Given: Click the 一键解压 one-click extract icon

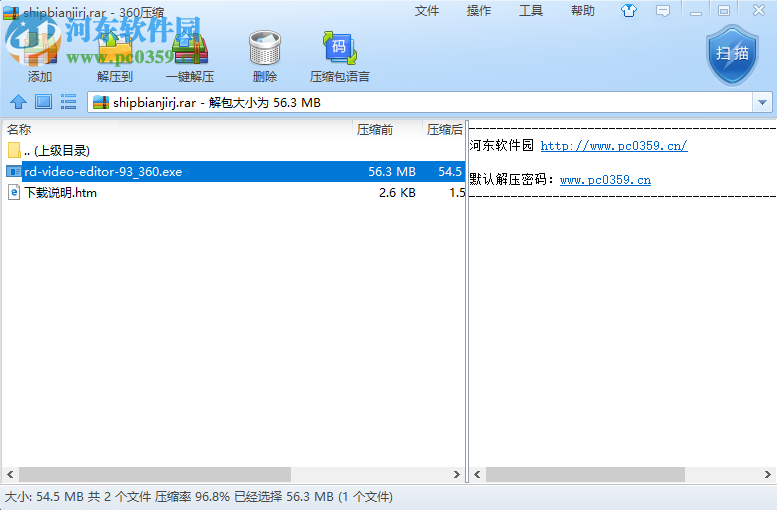Looking at the screenshot, I should pyautogui.click(x=190, y=48).
